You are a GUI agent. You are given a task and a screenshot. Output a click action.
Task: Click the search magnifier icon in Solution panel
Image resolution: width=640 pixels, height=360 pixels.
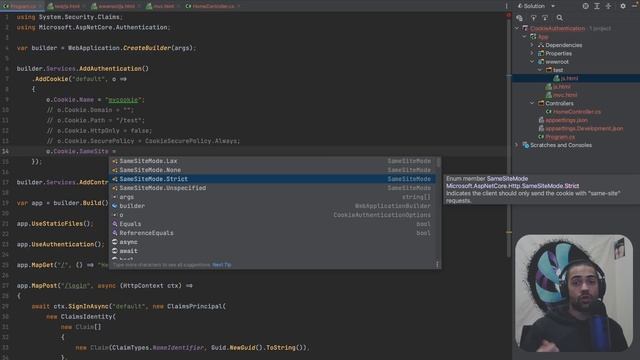click(x=560, y=18)
